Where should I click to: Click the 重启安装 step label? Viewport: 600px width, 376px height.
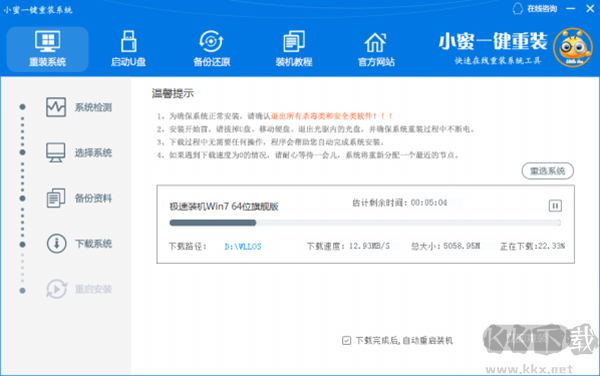[93, 289]
